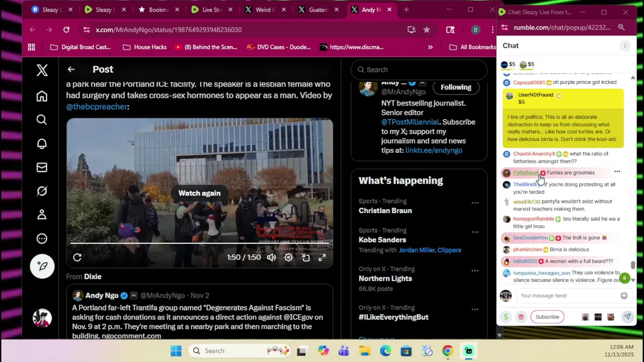Screen dimensions: 644x362
Task: Open emoji picker in chat
Action: [624, 296]
